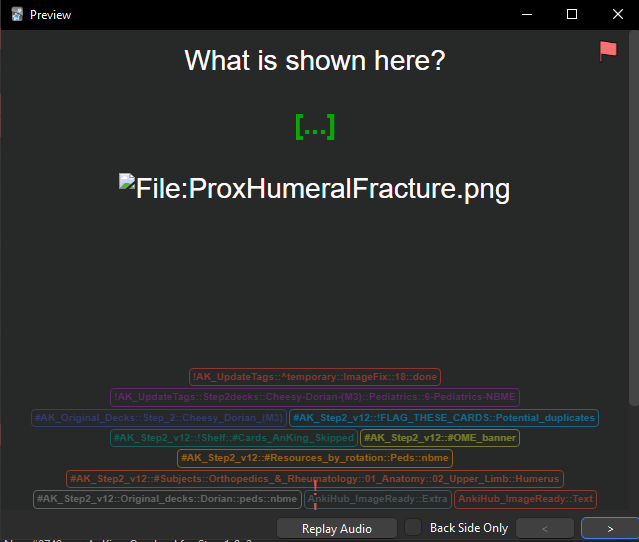Click the Anki Preview window icon
Screen dimensions: 639x542
(17, 14)
